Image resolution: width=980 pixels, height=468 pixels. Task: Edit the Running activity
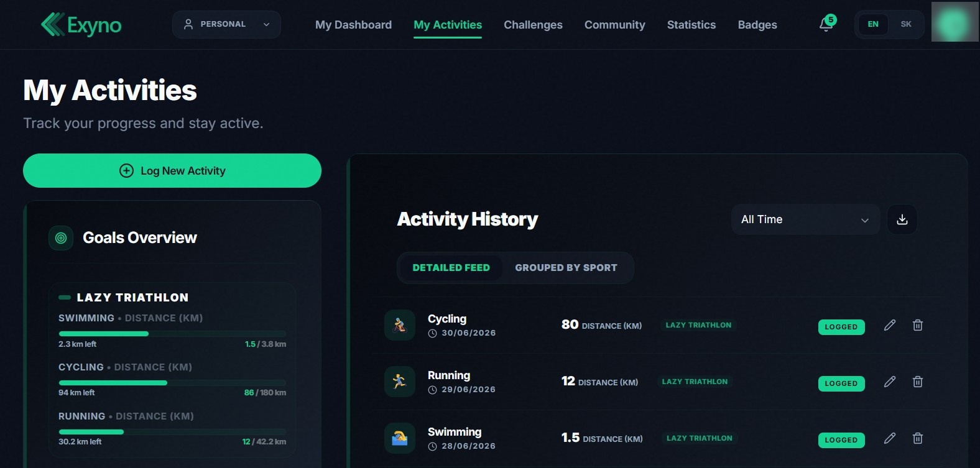(x=890, y=382)
